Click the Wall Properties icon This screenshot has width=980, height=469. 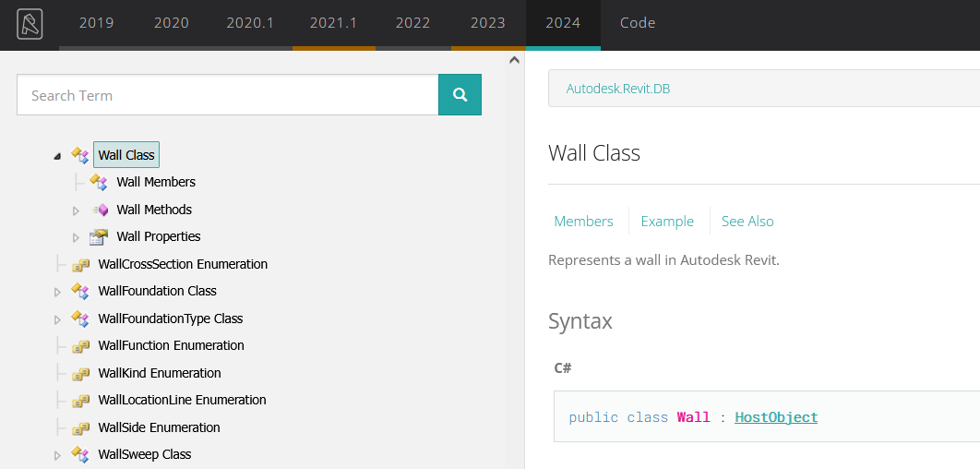tap(99, 237)
